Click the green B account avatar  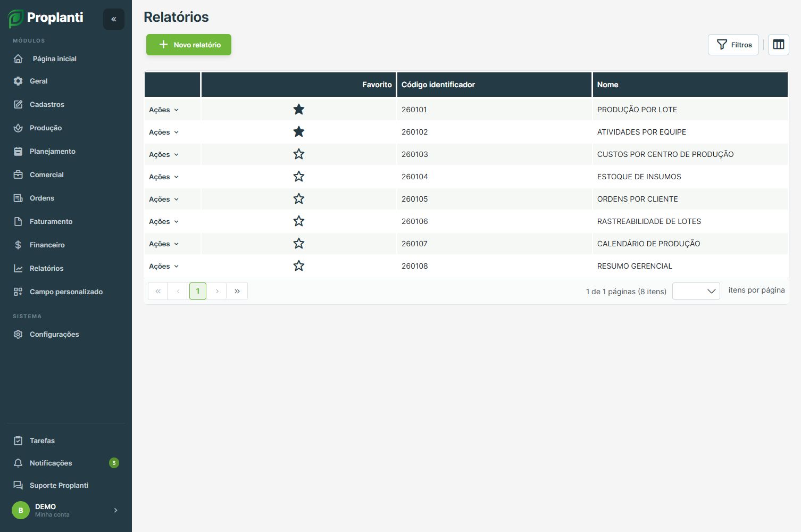[21, 510]
